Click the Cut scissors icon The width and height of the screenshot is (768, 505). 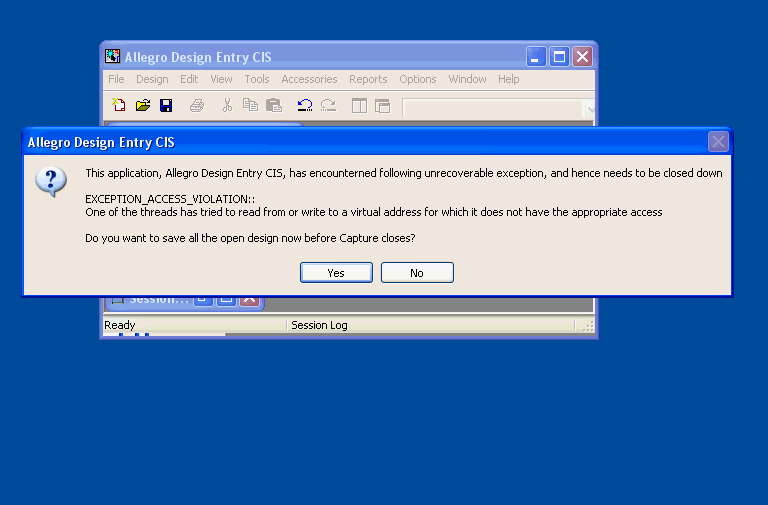pos(227,105)
